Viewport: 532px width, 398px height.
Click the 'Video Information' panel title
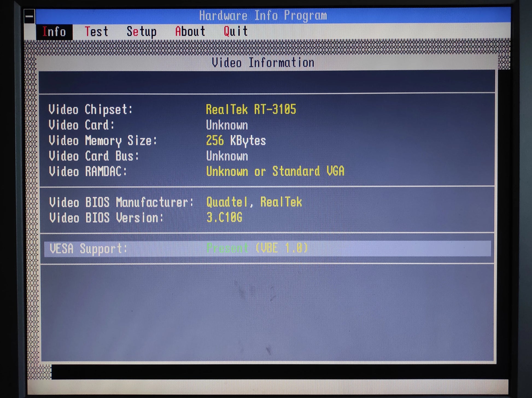[263, 63]
